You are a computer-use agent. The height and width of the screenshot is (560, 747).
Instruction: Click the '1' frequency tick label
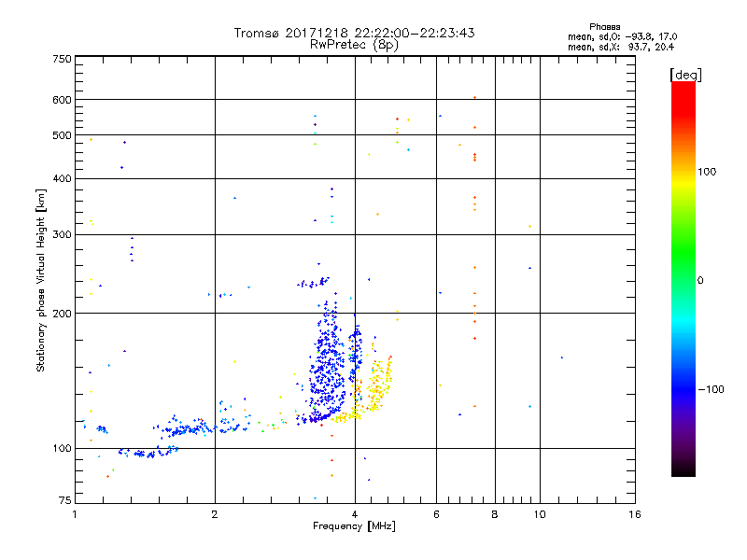75,514
